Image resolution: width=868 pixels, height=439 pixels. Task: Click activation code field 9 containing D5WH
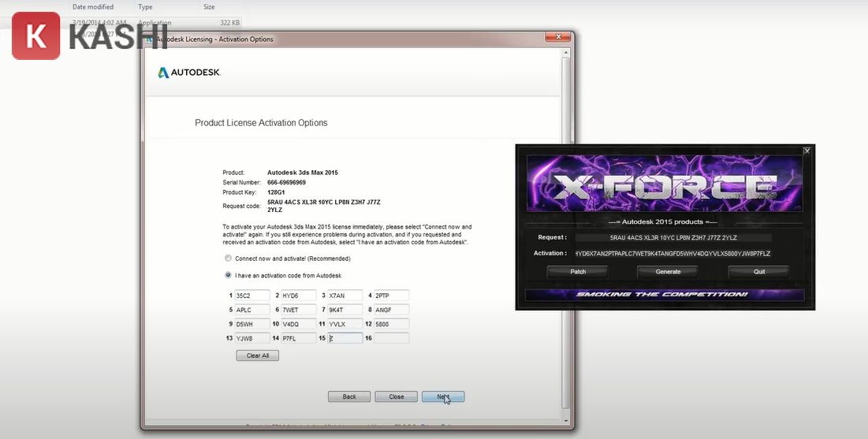click(252, 324)
